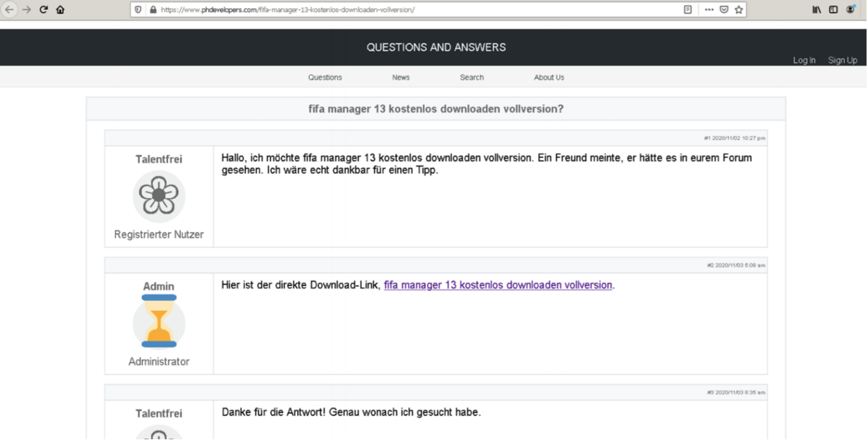The image size is (868, 441).
Task: Open page actions three-dot menu
Action: tap(709, 10)
